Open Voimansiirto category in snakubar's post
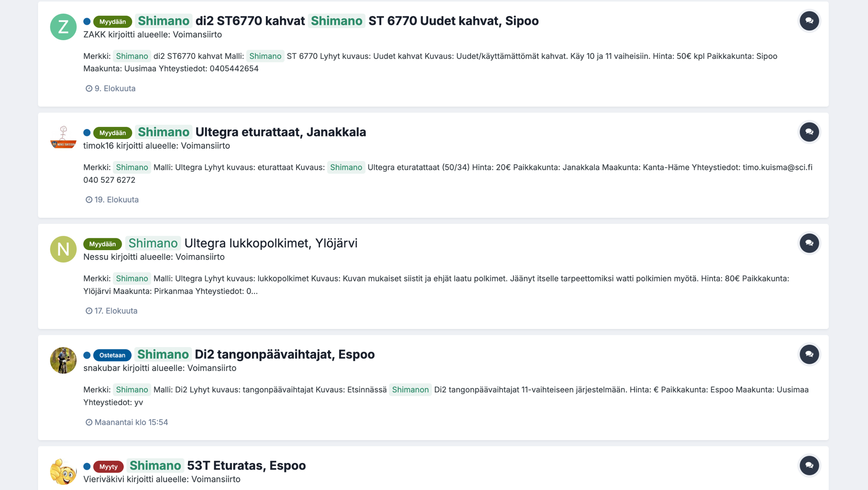 (212, 368)
